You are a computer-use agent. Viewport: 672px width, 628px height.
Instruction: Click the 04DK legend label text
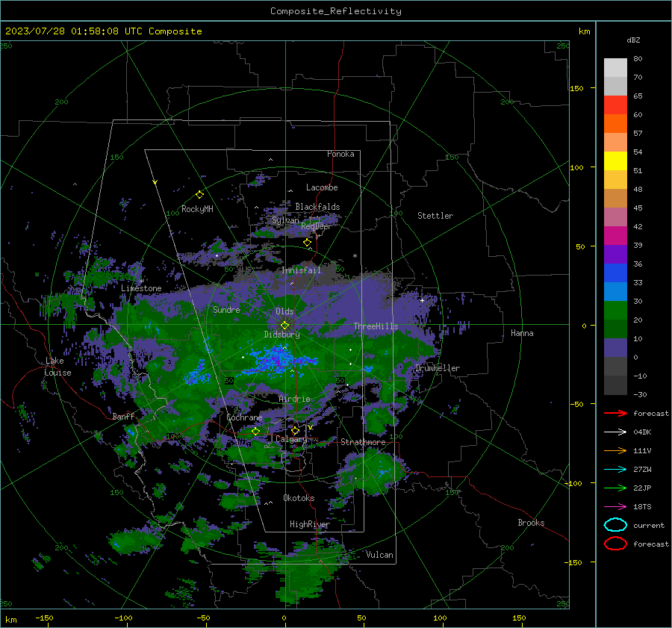642,432
